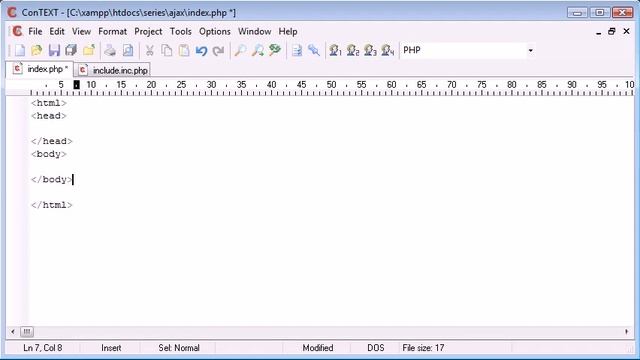This screenshot has width=640, height=360.
Task: Open the Edit menu
Action: coord(57,31)
